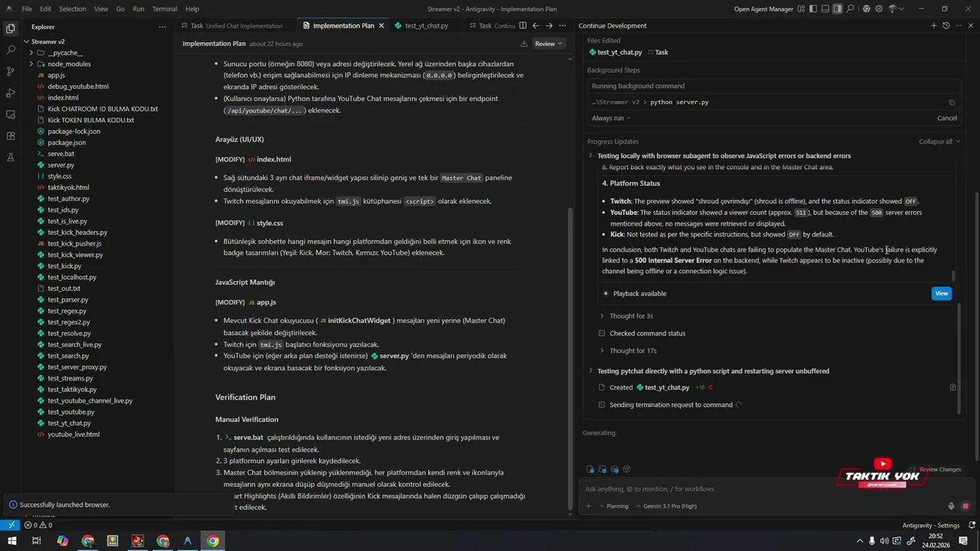
Task: Click Open Agent Manager button
Action: [x=763, y=9]
